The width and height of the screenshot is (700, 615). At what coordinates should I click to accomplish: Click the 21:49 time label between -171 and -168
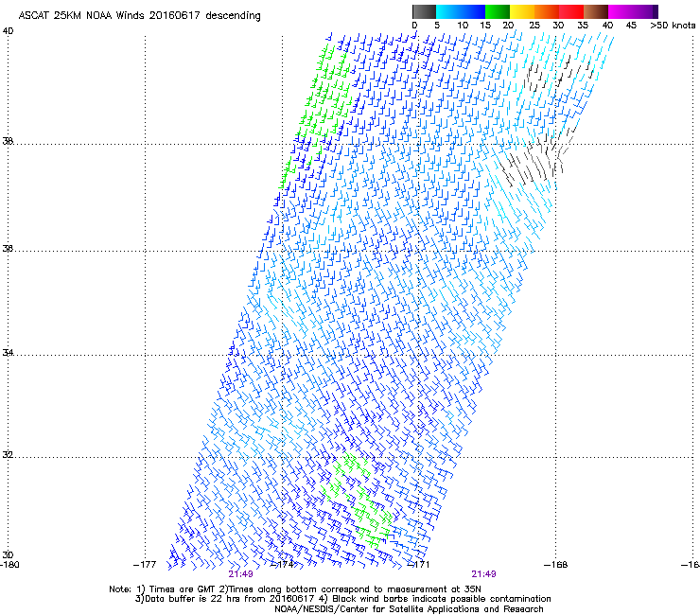[x=484, y=574]
